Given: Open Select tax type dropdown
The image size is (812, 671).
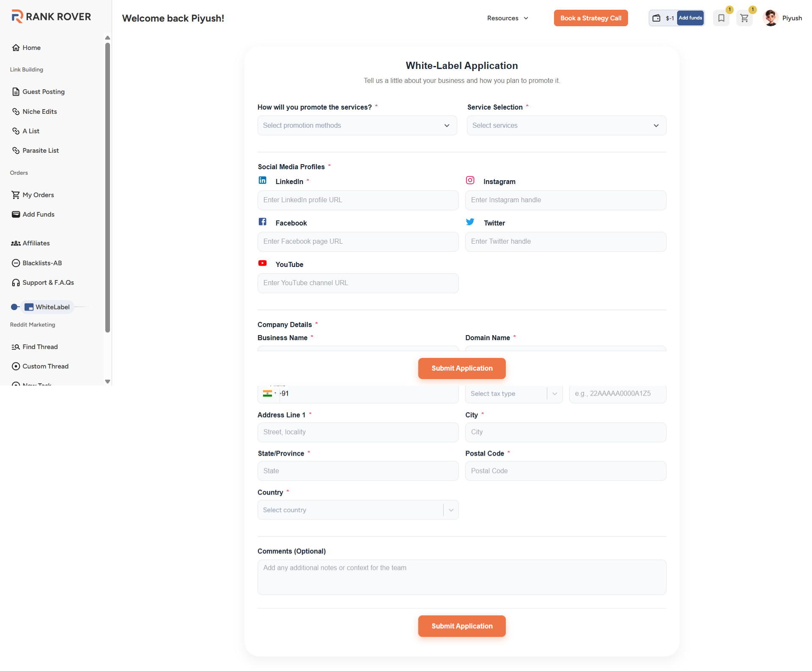Looking at the screenshot, I should [513, 394].
